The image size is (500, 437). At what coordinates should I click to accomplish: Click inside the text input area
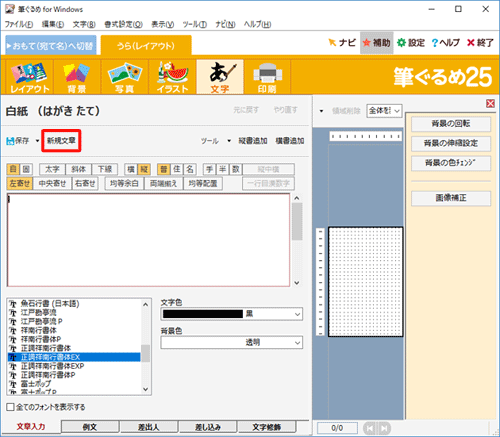[148, 240]
